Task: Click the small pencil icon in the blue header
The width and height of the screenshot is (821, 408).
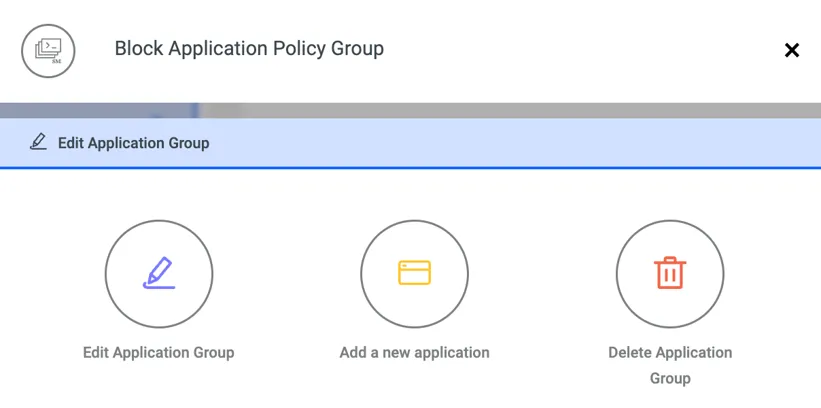Action: pos(38,142)
